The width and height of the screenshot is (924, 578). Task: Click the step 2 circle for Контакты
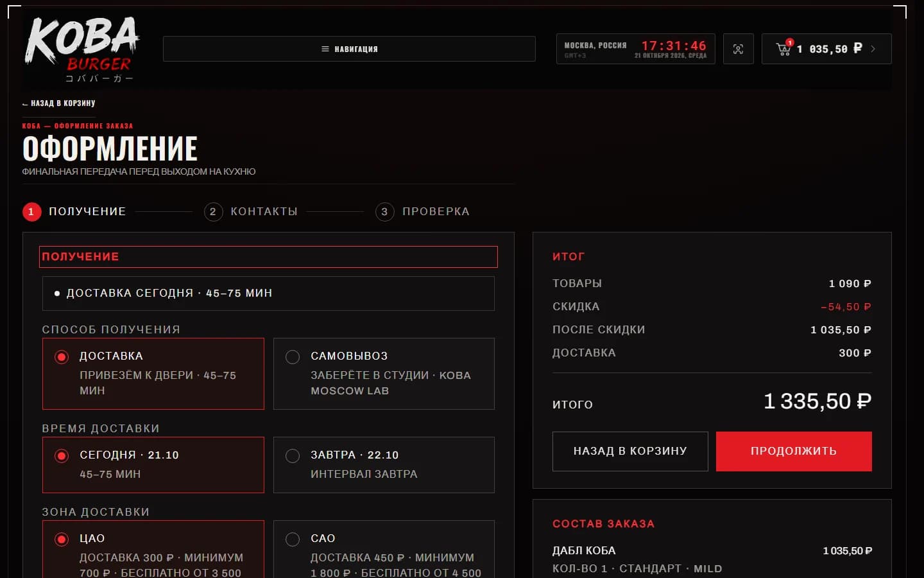[213, 211]
